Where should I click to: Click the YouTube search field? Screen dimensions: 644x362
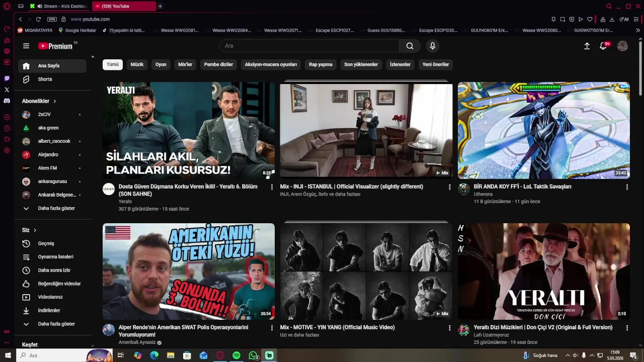(x=309, y=46)
